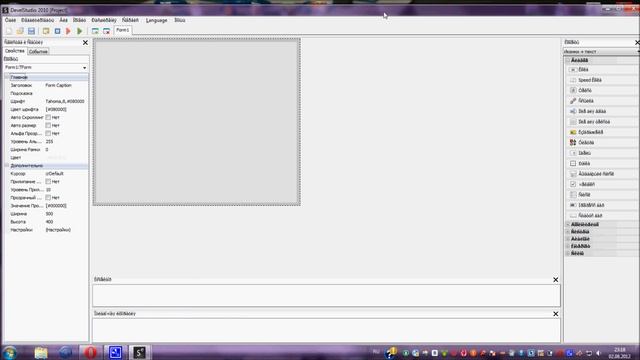
Task: Close the component palette panel
Action: 637,42
